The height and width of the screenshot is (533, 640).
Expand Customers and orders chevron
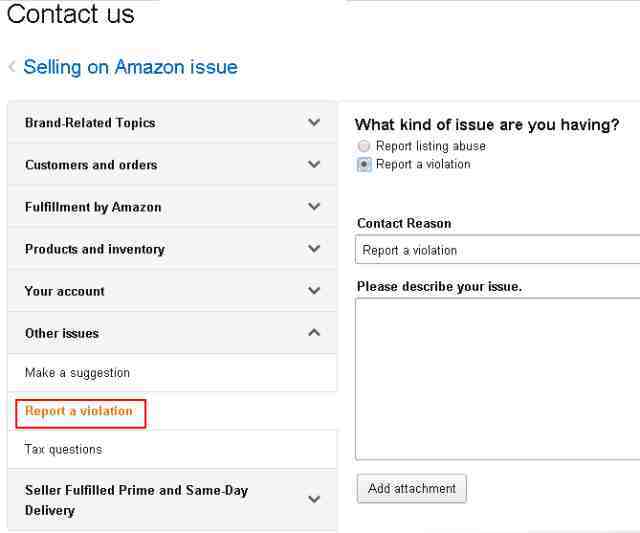(314, 165)
